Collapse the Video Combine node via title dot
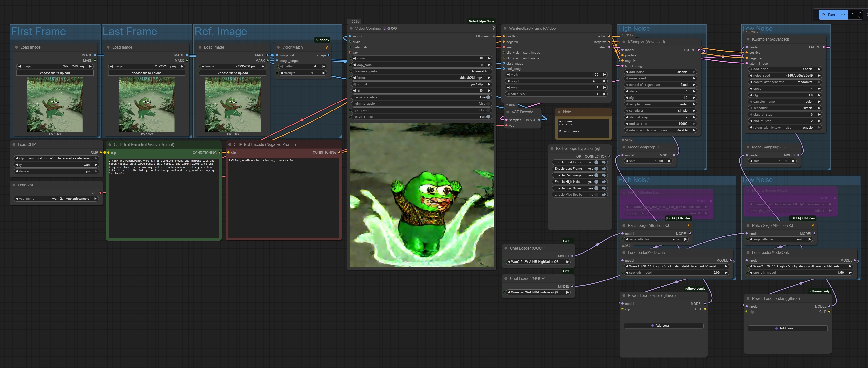 pos(351,28)
